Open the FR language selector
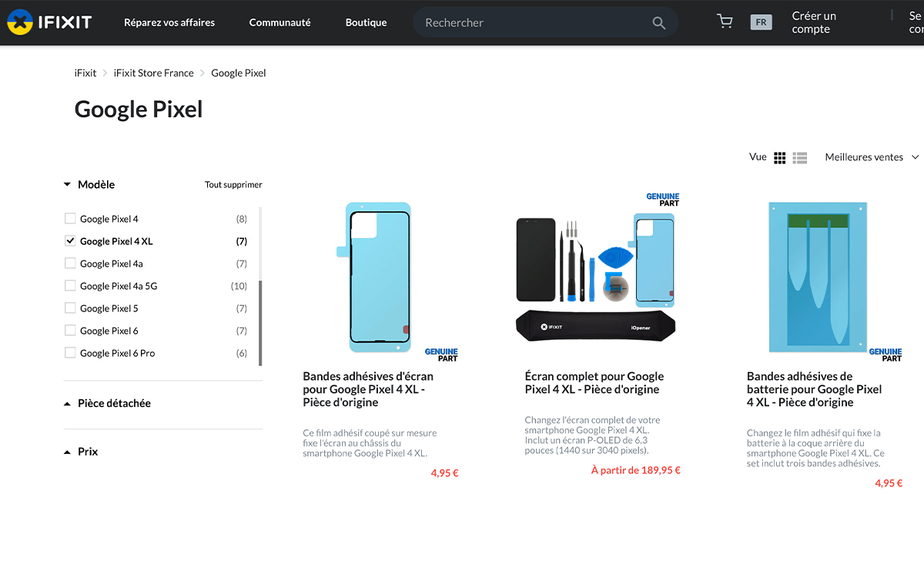Viewport: 924px width, 578px height. coord(761,22)
